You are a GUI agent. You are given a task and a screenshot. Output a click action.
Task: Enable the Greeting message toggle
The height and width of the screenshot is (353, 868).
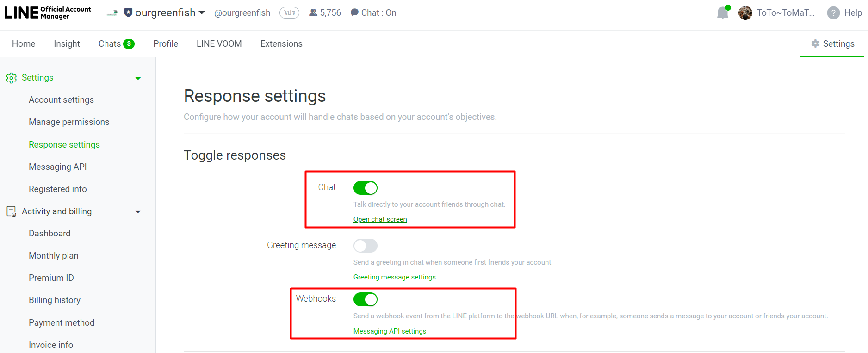[x=365, y=246]
